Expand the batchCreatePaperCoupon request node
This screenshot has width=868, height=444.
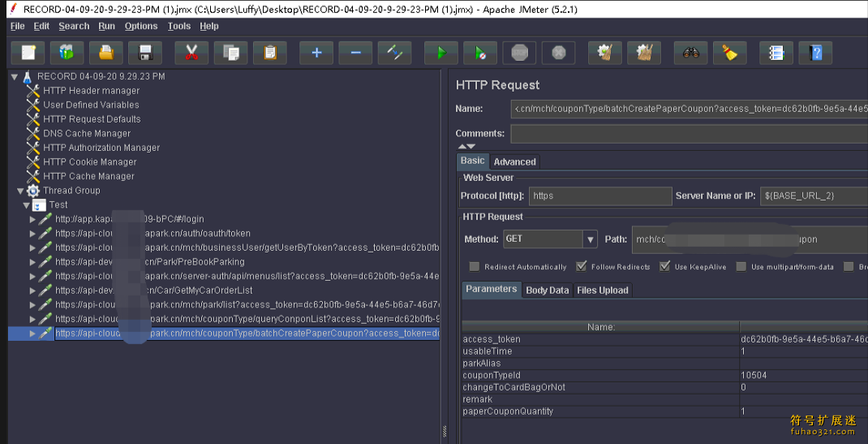pos(32,334)
